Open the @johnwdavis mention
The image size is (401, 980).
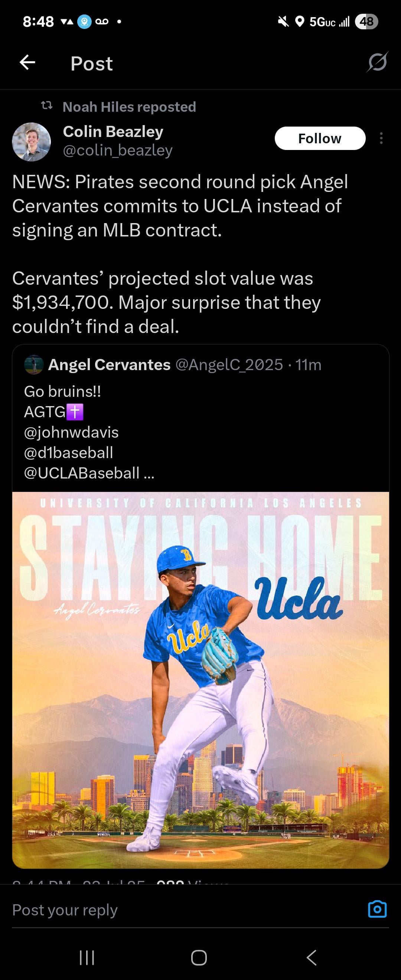pos(71,432)
